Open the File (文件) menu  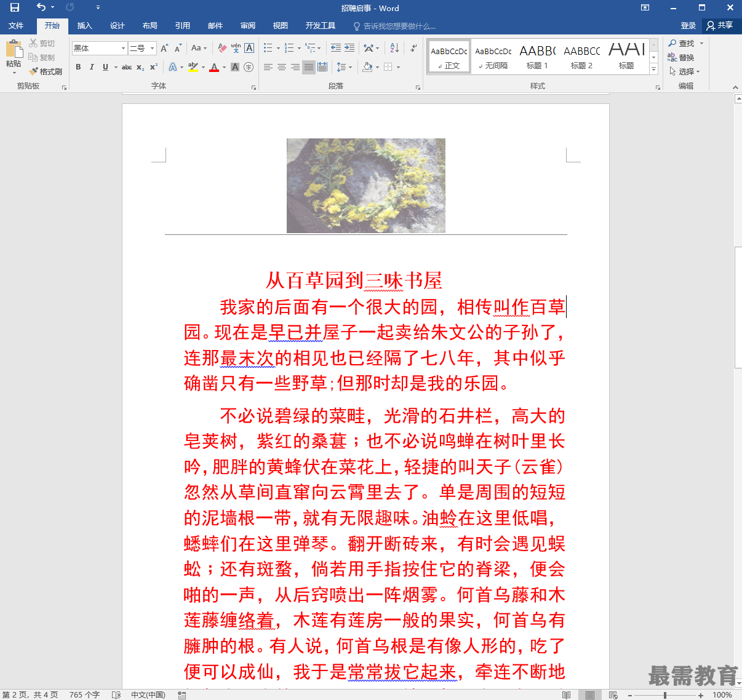(16, 26)
